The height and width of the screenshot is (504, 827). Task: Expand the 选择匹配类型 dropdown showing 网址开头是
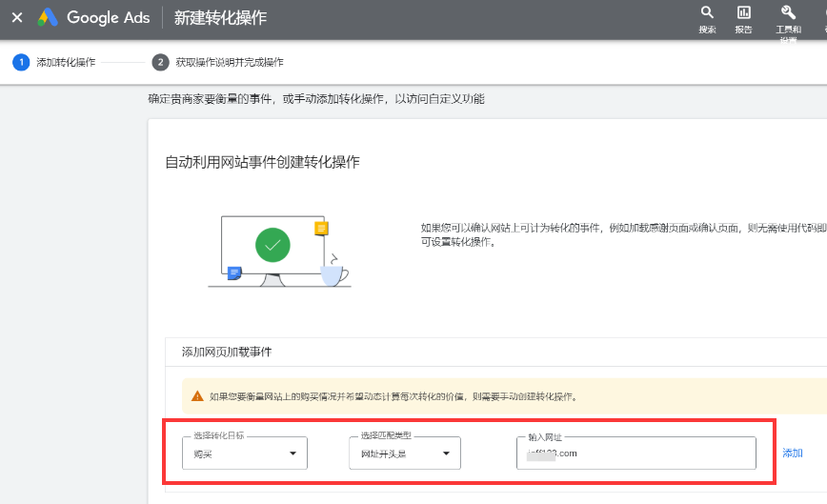coord(405,454)
